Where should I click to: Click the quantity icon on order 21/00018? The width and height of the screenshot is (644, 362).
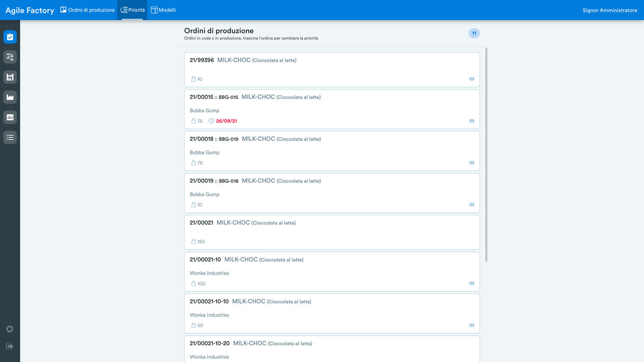194,163
